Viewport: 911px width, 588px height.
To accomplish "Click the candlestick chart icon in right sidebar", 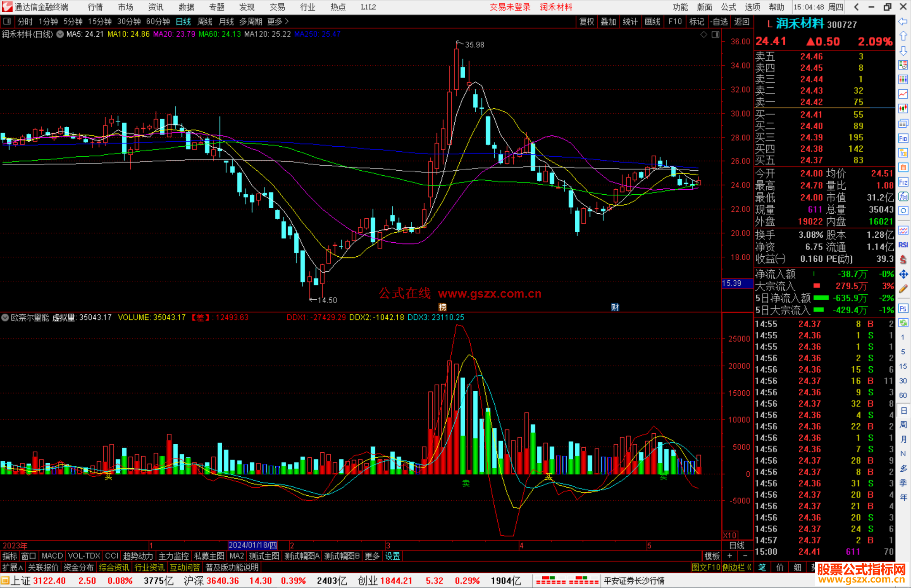I will pos(903,108).
